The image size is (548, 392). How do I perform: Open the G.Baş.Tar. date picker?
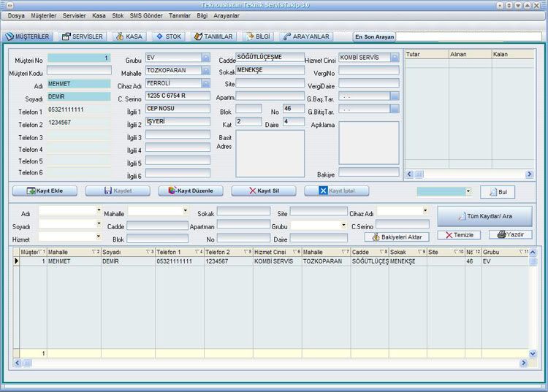(x=395, y=96)
